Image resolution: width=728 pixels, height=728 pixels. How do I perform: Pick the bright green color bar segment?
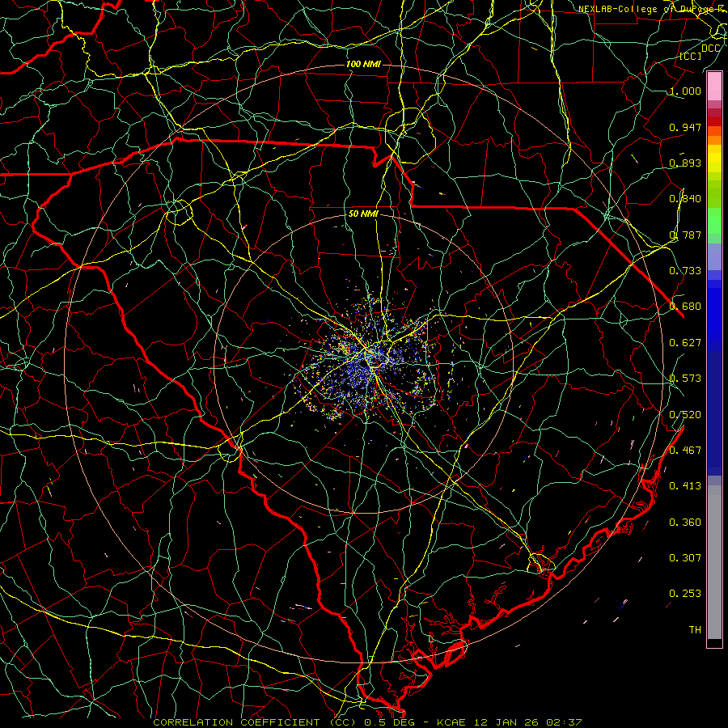(x=714, y=221)
